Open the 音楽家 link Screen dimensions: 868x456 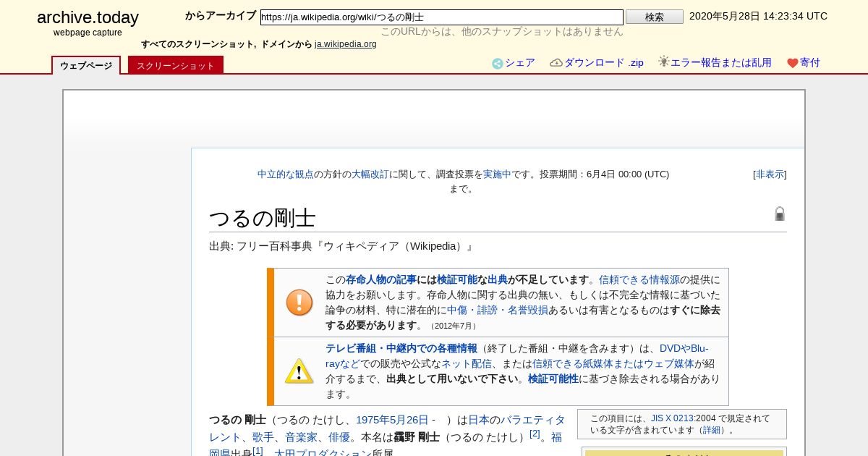coord(302,437)
